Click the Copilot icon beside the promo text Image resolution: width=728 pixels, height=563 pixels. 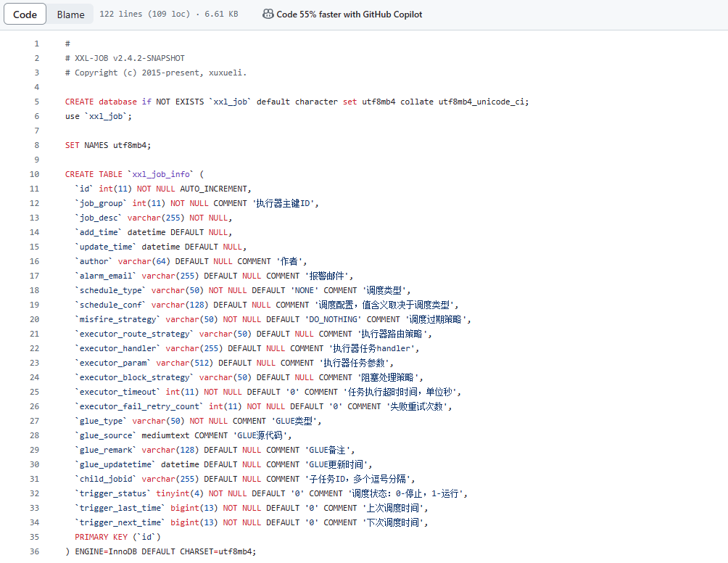click(x=268, y=14)
